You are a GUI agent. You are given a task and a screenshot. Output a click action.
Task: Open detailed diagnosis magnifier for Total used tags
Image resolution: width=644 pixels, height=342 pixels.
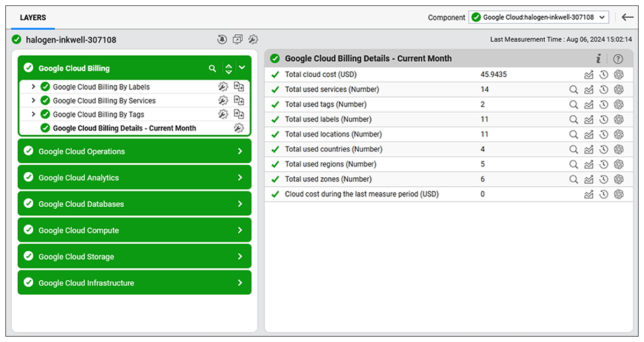tap(574, 105)
